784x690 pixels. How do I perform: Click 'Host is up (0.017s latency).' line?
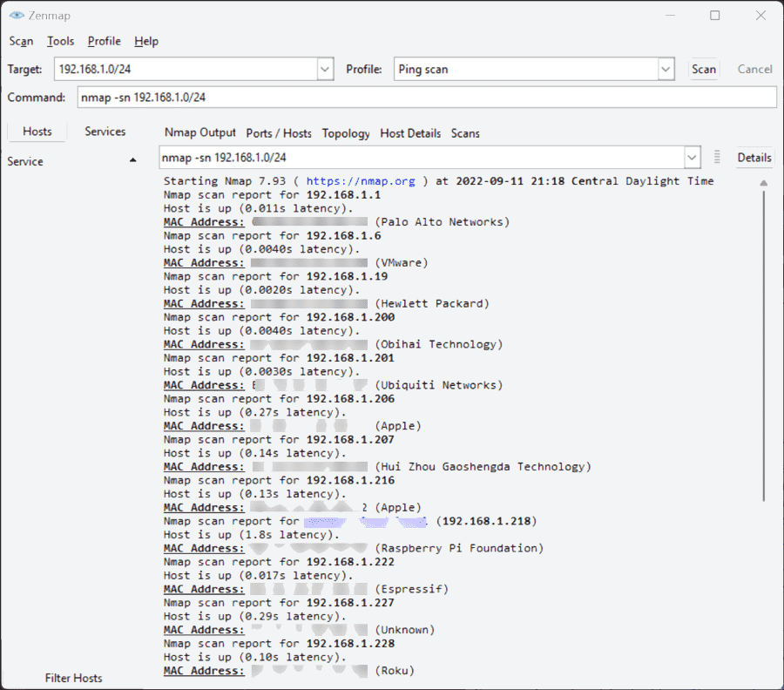click(x=259, y=576)
